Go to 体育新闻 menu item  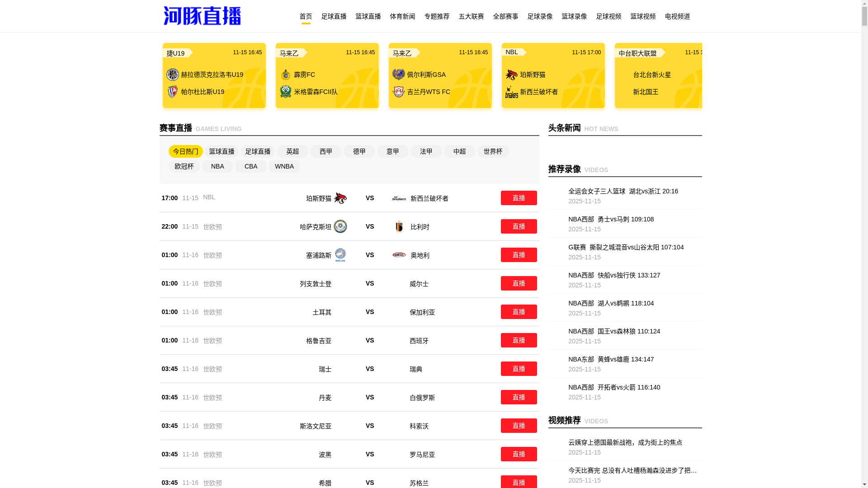(402, 16)
